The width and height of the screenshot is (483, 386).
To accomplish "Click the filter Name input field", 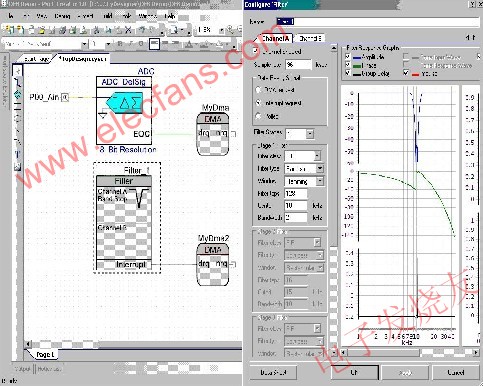I will pos(378,22).
